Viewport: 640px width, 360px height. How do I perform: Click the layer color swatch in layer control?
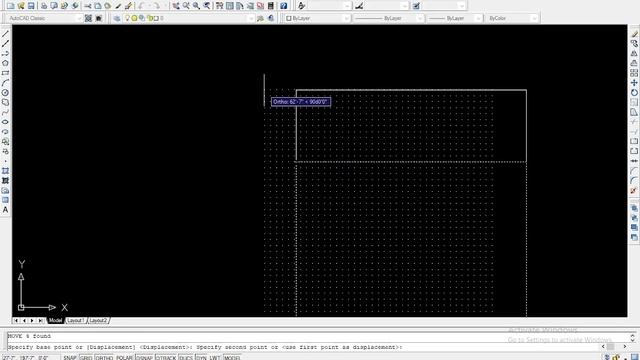pos(156,18)
